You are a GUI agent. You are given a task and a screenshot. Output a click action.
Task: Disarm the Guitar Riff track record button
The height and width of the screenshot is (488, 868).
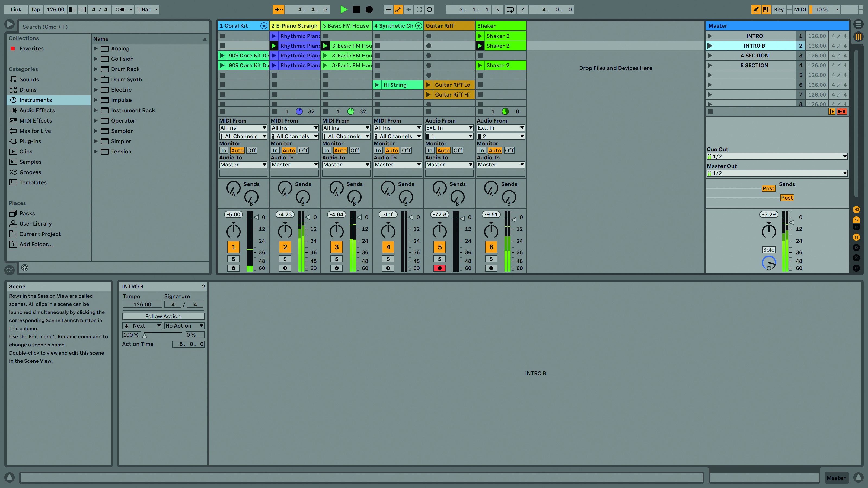(440, 268)
